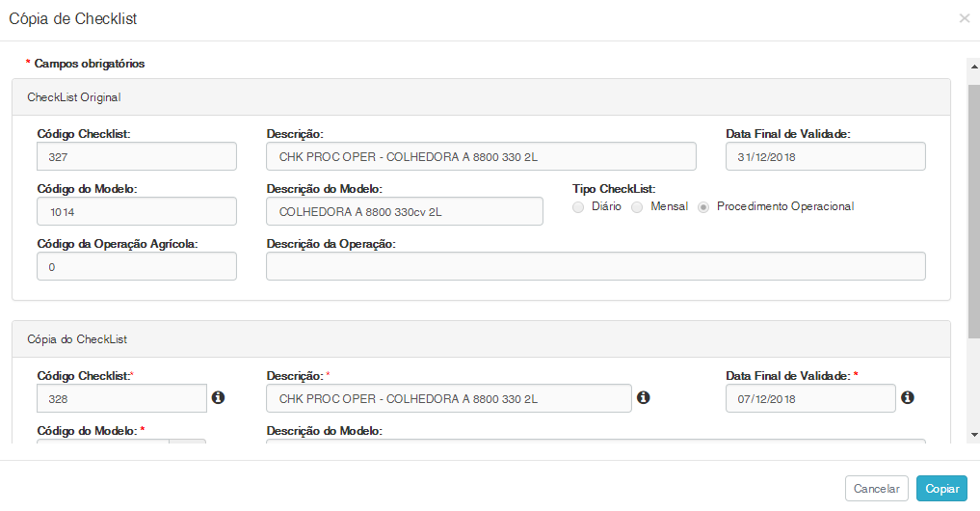Edit the copy date field showing 07/12/2018

(809, 398)
